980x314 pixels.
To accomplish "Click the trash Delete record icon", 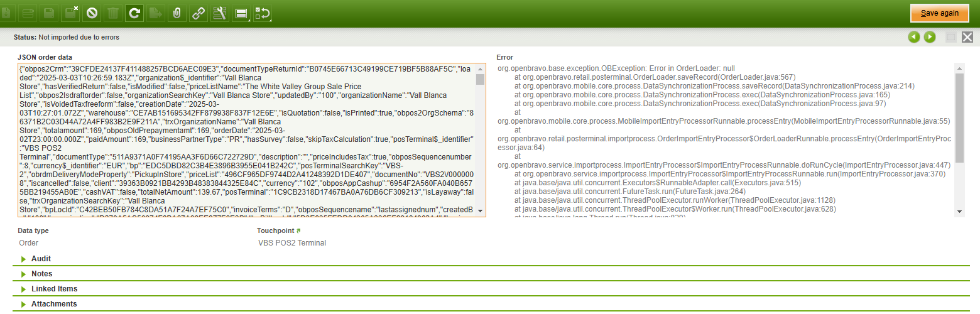I will [112, 13].
